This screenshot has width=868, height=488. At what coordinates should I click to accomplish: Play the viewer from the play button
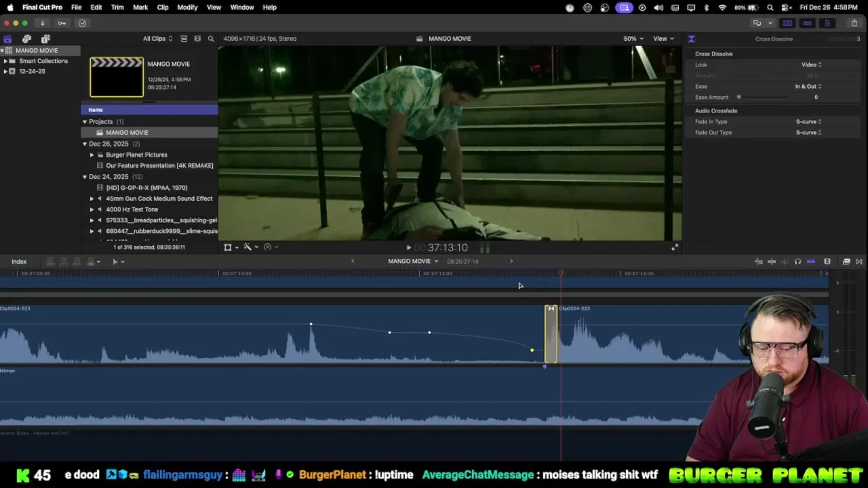[408, 248]
